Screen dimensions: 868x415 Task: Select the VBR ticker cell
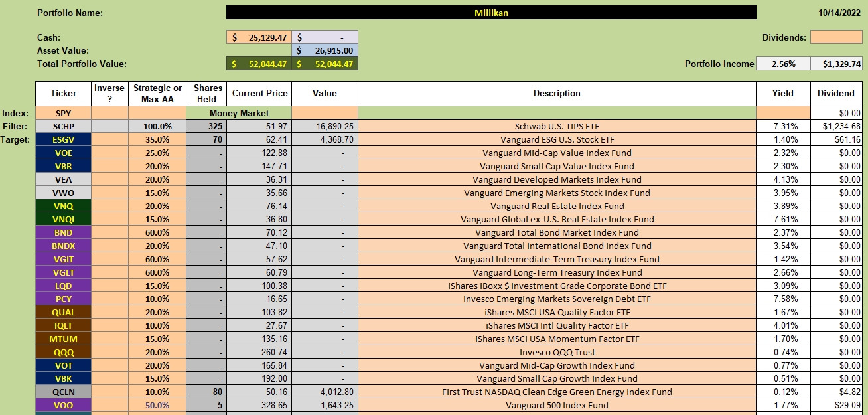(x=64, y=166)
